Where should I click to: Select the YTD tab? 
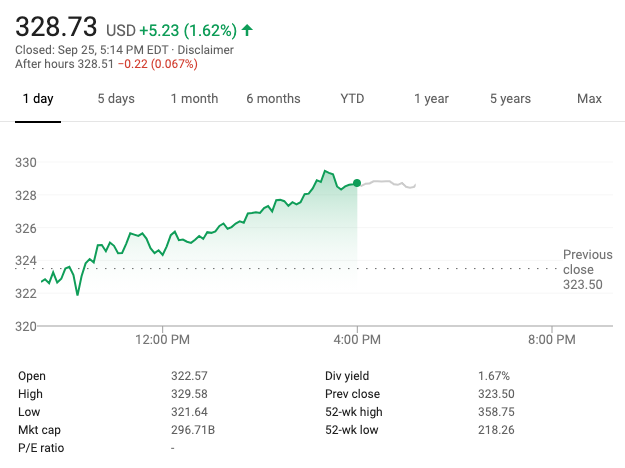[x=352, y=99]
